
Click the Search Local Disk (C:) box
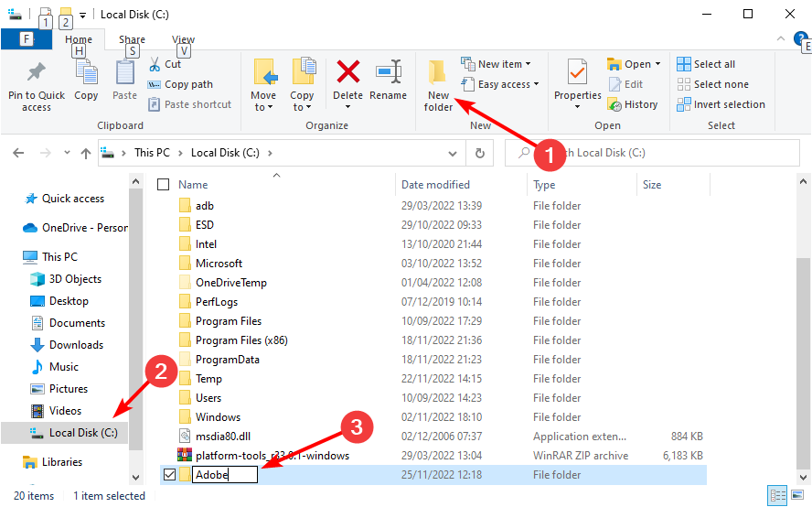point(653,153)
